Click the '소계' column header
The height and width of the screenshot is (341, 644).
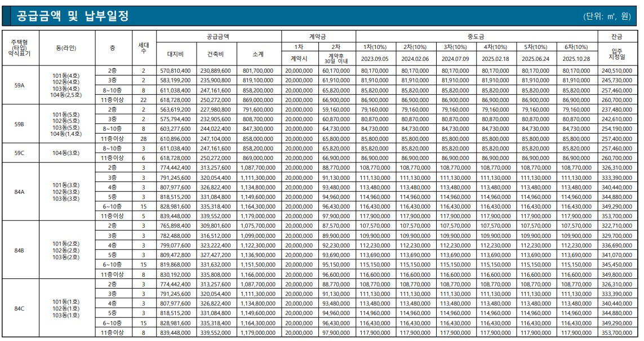coord(259,54)
